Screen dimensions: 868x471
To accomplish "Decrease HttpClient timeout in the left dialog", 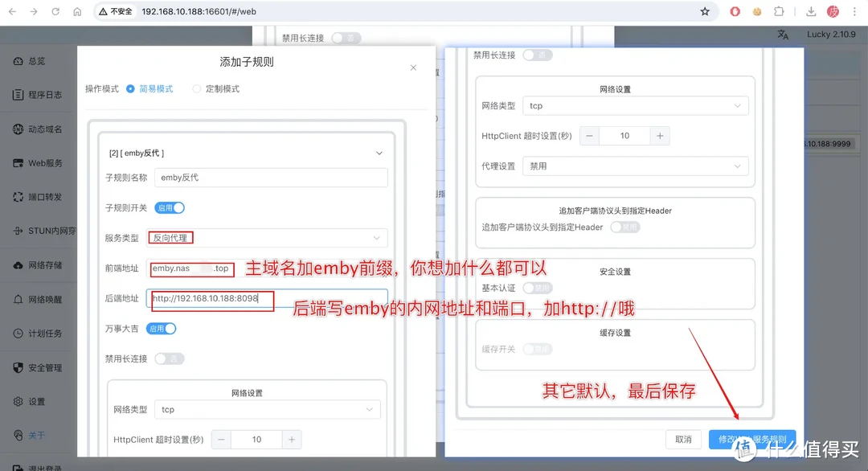I will (221, 440).
